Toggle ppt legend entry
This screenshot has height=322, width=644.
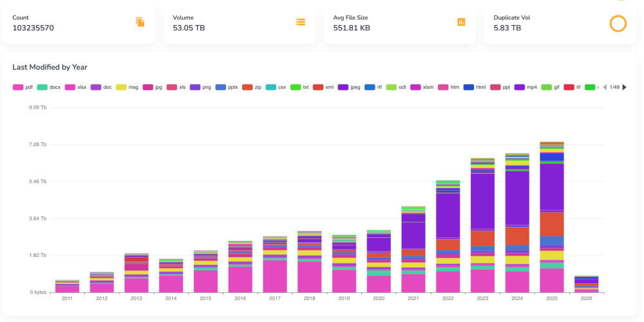click(500, 87)
